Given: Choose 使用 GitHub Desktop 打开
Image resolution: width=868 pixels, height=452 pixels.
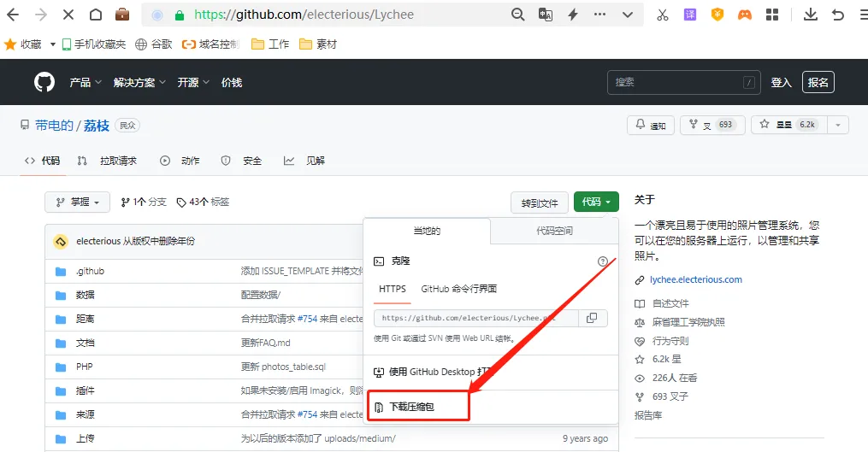Looking at the screenshot, I should (x=434, y=372).
